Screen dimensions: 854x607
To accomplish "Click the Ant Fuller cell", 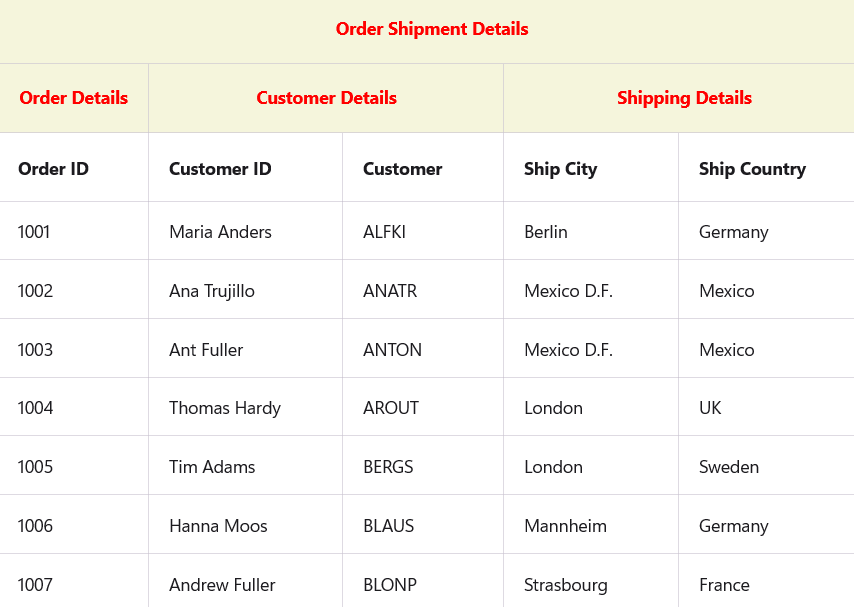I will [x=206, y=350].
